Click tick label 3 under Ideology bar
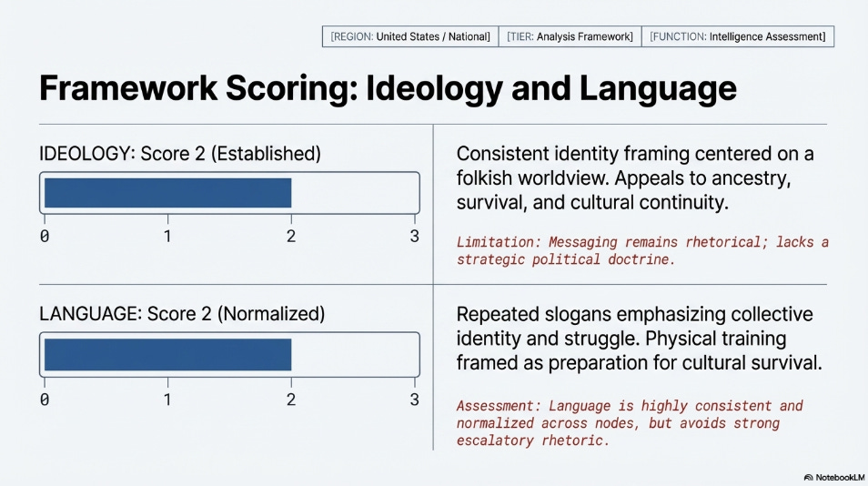The image size is (868, 486). click(415, 237)
